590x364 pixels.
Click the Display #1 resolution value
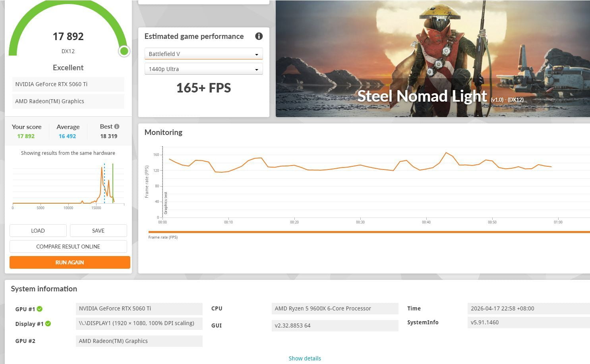click(x=139, y=323)
